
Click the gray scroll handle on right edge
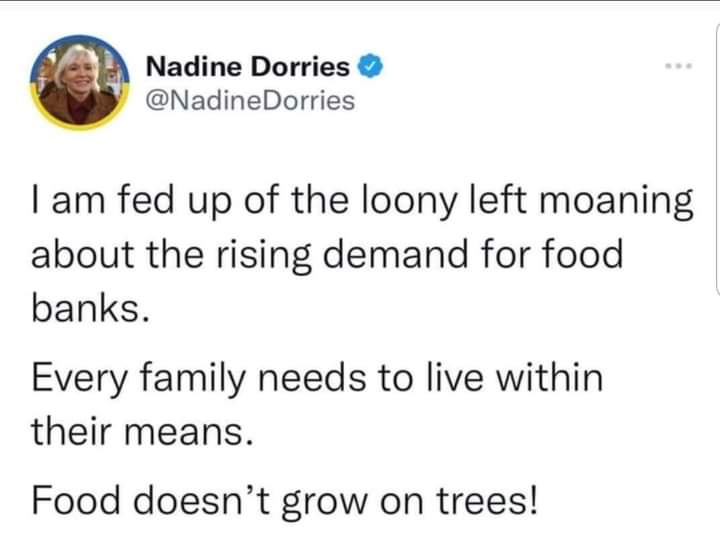[715, 249]
